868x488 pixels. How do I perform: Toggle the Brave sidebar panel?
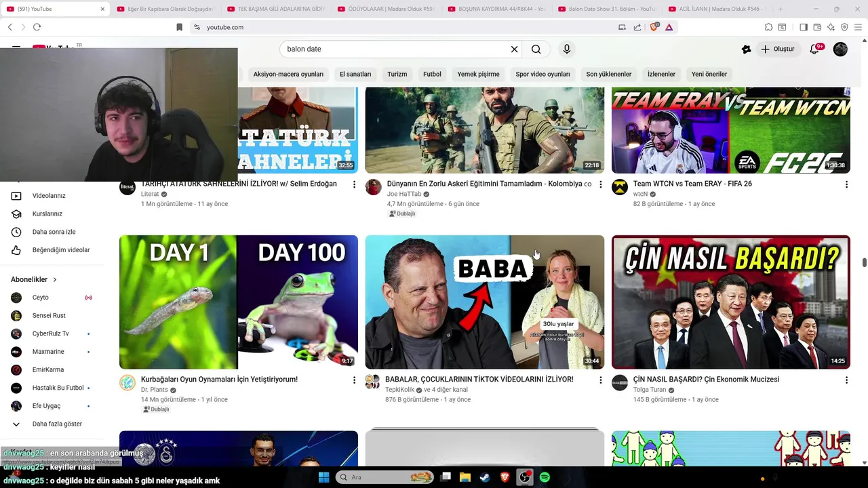[804, 27]
